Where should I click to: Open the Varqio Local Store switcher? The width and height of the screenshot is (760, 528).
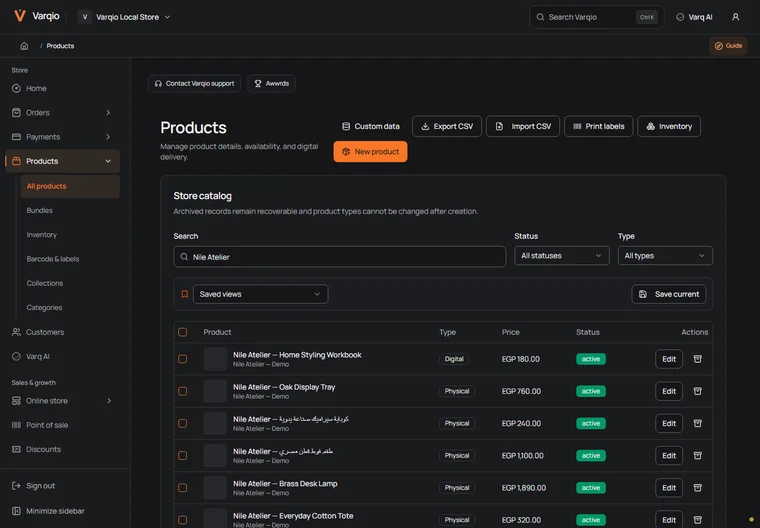[x=124, y=17]
